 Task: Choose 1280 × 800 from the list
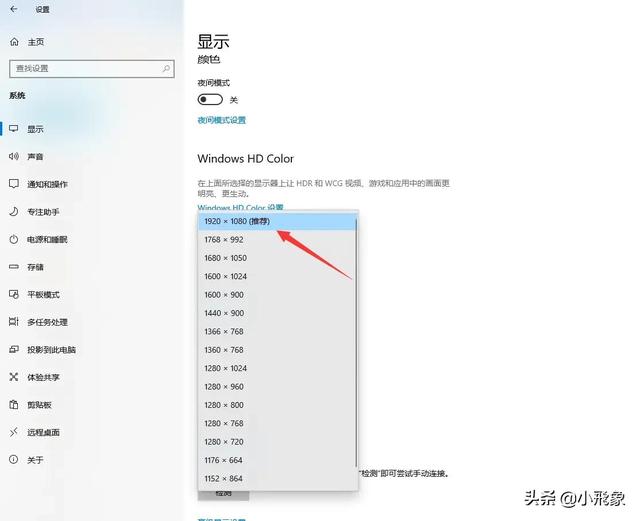277,405
